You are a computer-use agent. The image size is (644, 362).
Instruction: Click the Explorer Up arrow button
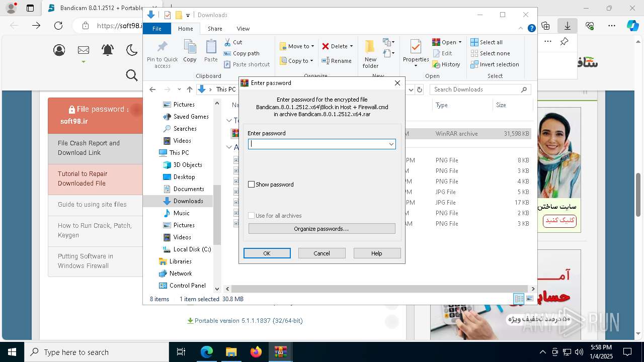tap(190, 89)
